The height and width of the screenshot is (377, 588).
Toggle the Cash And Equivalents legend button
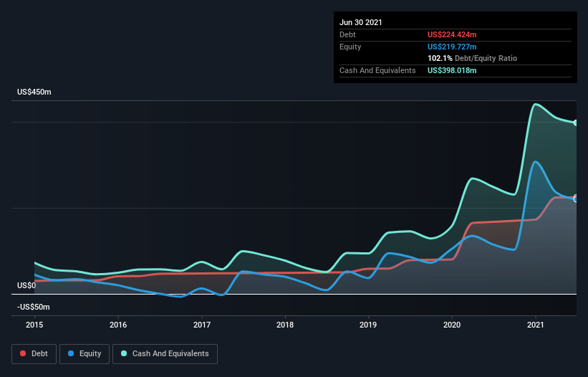pyautogui.click(x=165, y=354)
